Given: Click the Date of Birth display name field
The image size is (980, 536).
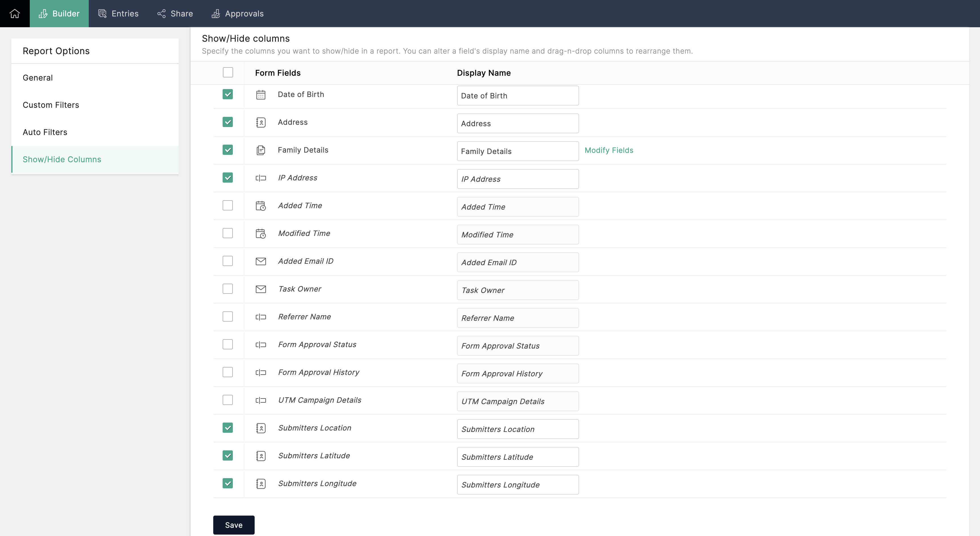Looking at the screenshot, I should [x=518, y=96].
